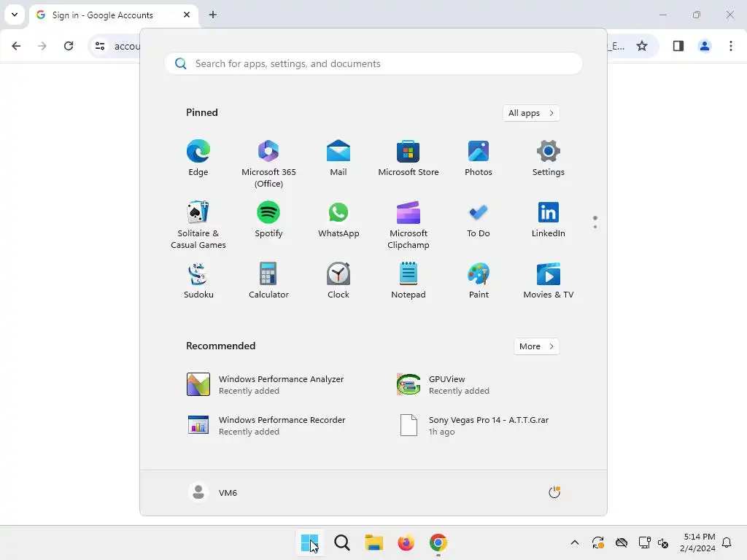
Task: Launch the Sudoku game
Action: [x=198, y=281]
